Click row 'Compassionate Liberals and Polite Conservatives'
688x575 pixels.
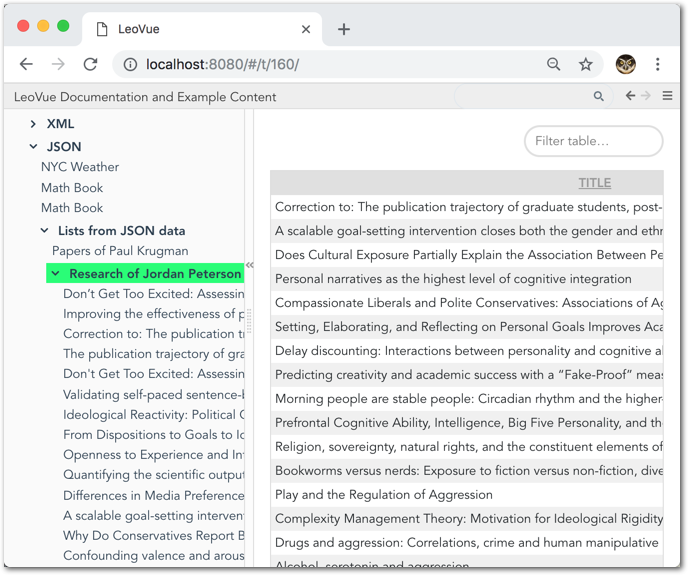467,303
